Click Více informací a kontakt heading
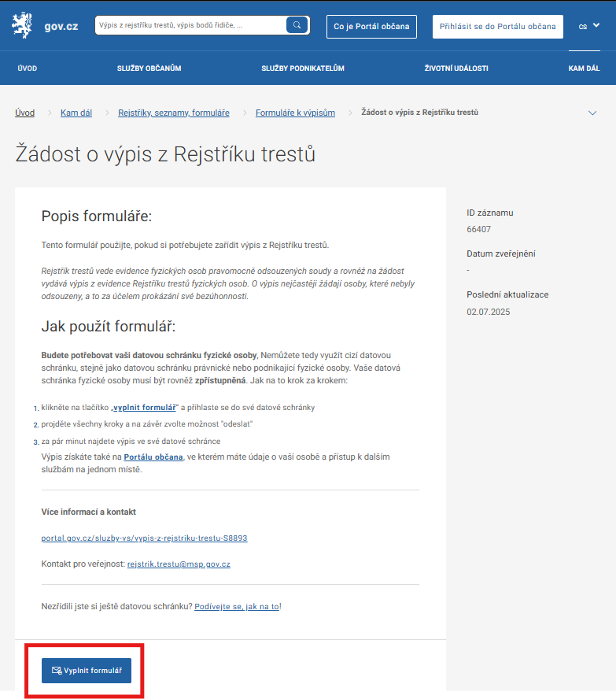 pos(89,512)
